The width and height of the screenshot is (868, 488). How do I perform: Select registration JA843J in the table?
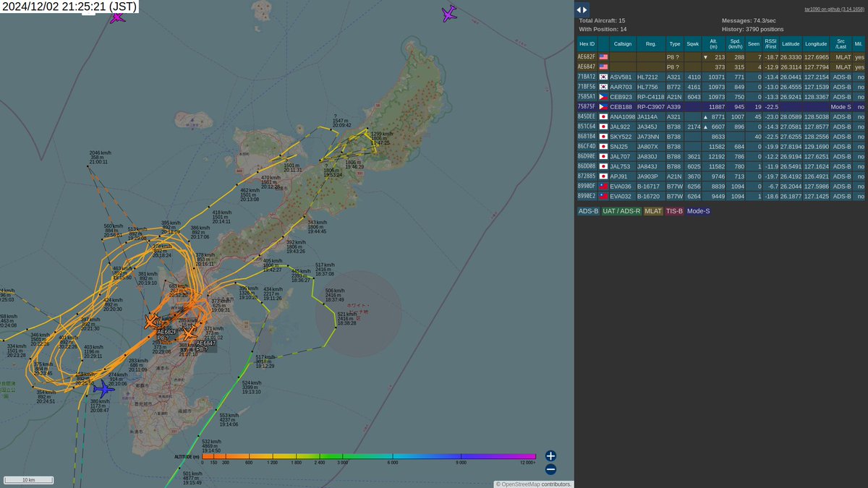pos(647,166)
